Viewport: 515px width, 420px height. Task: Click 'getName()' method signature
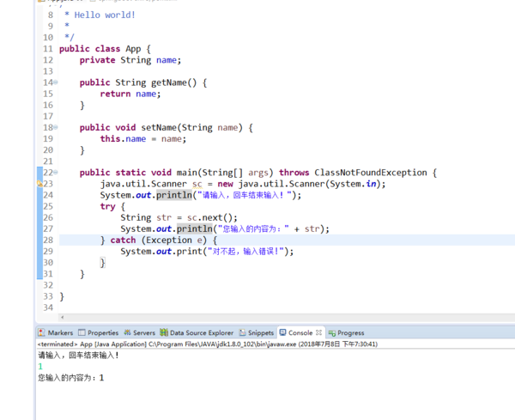pyautogui.click(x=173, y=82)
